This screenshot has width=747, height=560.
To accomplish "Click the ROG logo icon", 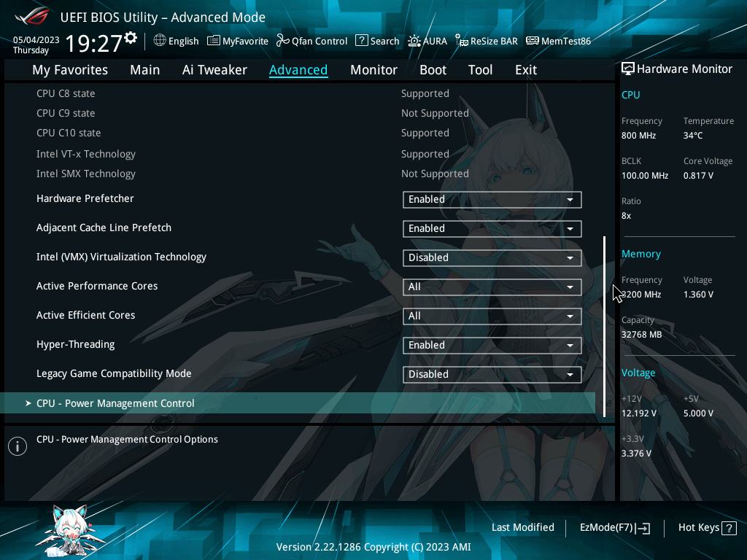I will [32, 16].
